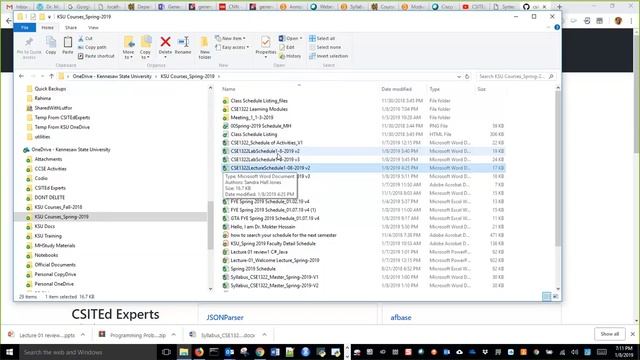Viewport: 640px width, 360px height.
Task: Click History in the ribbon
Action: (x=290, y=56)
